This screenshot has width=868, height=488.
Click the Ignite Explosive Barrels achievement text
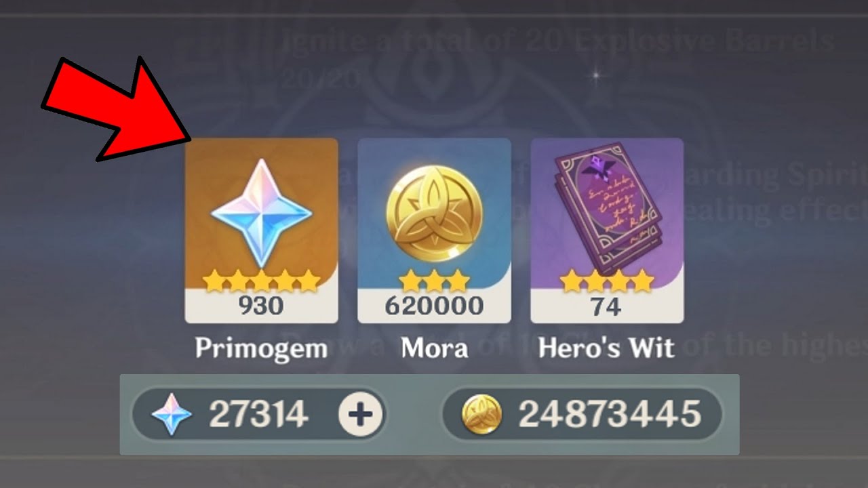pyautogui.click(x=557, y=41)
